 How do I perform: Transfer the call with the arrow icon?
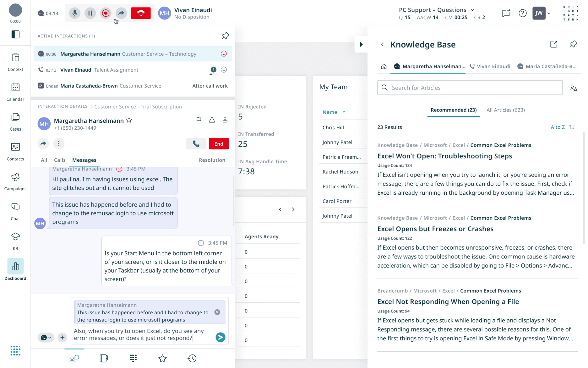(x=121, y=13)
